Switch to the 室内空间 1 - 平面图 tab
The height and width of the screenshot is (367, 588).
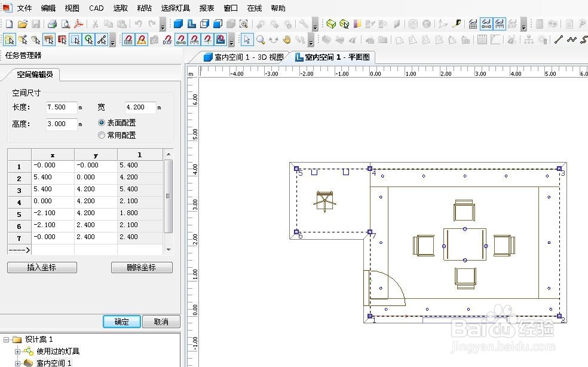333,57
